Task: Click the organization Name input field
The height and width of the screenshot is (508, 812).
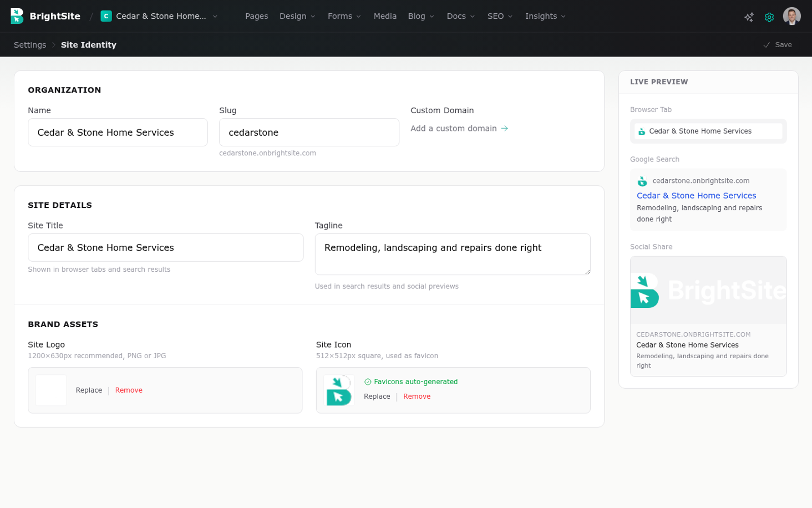Action: [x=118, y=133]
